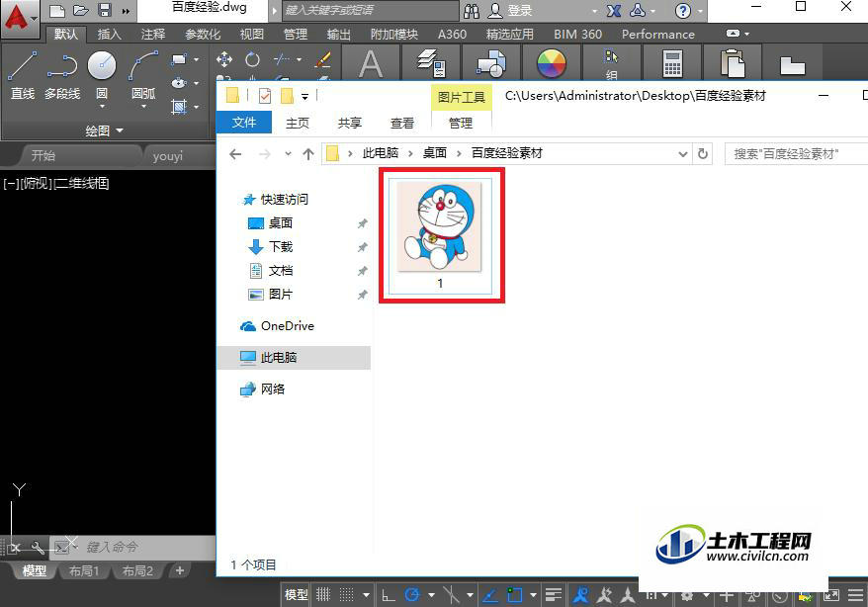Expand the arc tool dropdown arrow under 圆弧

[143, 106]
